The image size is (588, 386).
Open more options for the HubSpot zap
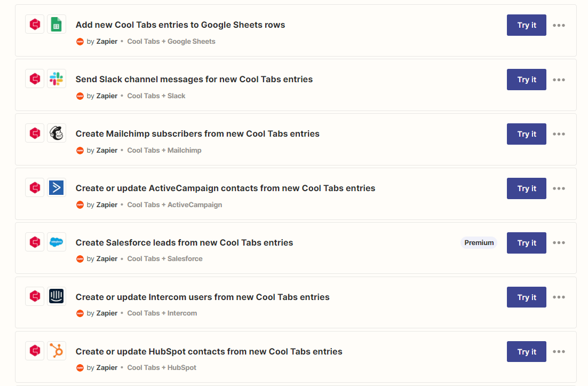click(559, 351)
